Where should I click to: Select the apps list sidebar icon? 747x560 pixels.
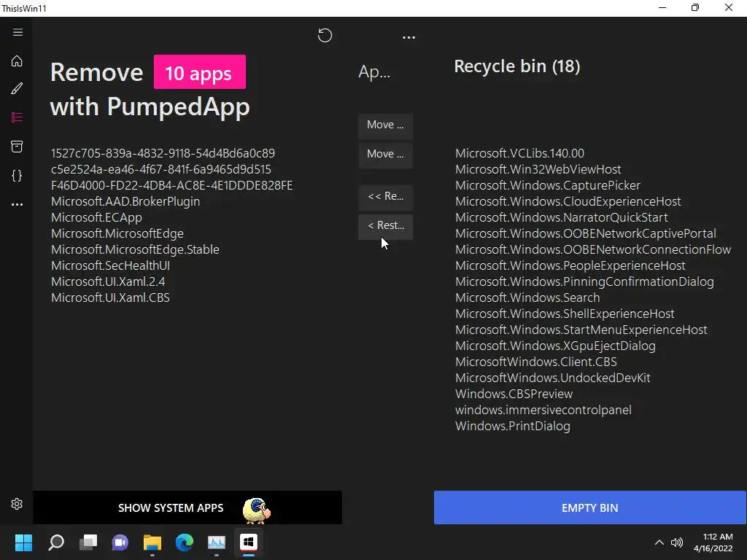click(17, 117)
